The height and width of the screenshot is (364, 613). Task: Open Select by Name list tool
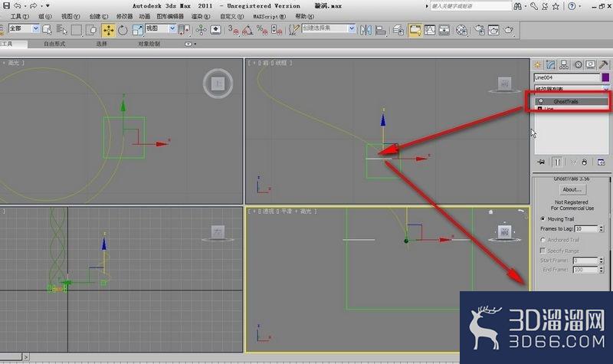(x=62, y=30)
